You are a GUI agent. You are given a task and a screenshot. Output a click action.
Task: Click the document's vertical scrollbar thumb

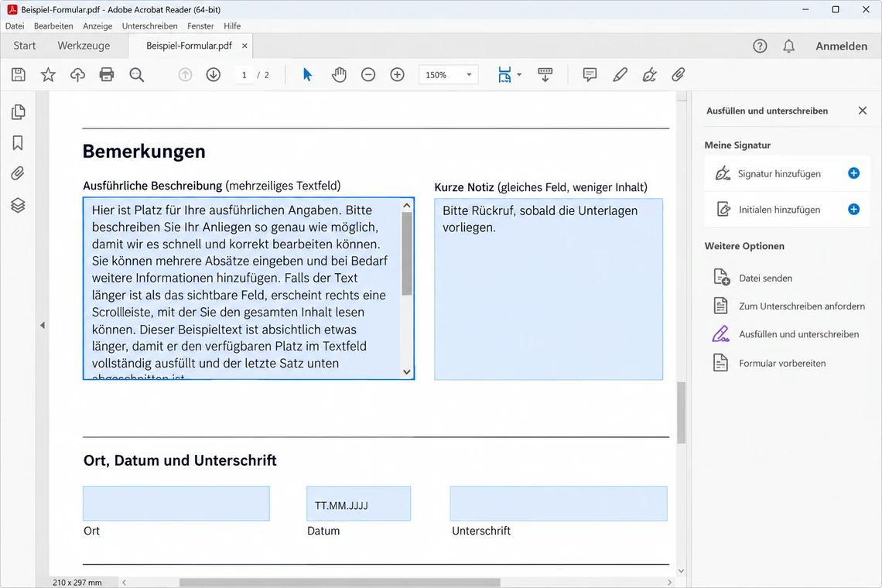tap(681, 412)
